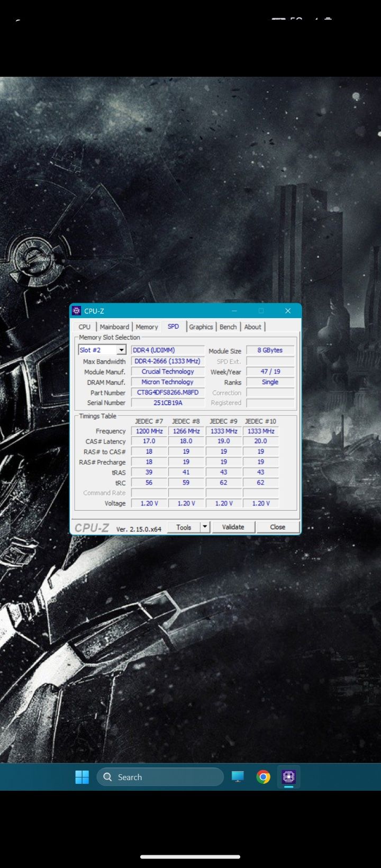
Task: Click the CPU-Z title bar icon
Action: click(77, 311)
